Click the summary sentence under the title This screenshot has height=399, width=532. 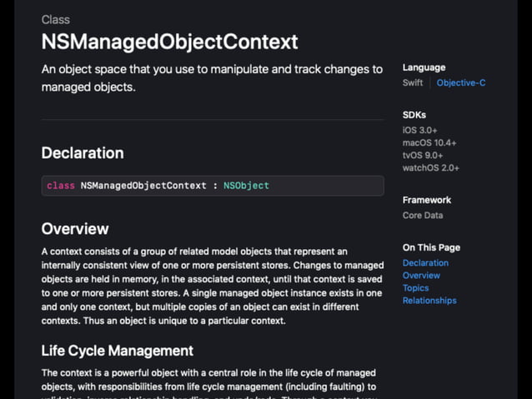click(x=212, y=77)
